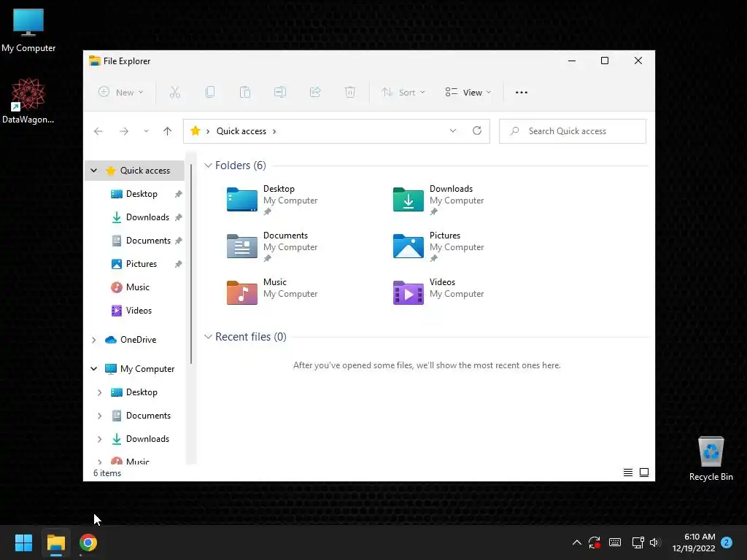Expand address bar history dropdown
Viewport: 747px width, 560px height.
(452, 131)
